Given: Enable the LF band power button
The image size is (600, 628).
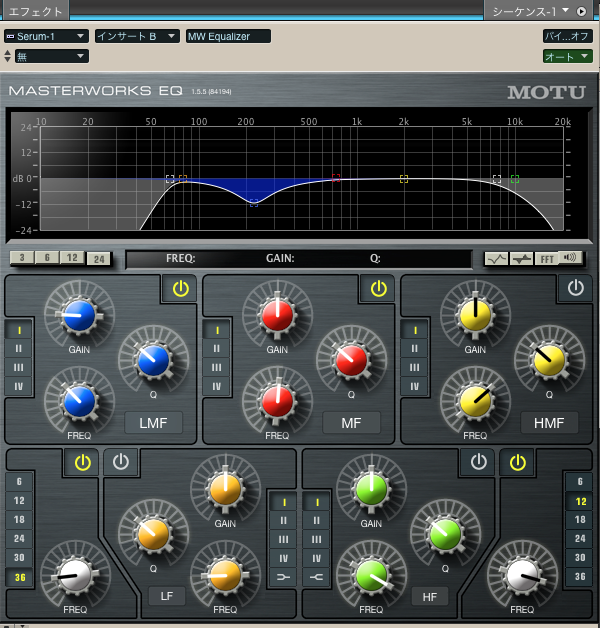Looking at the screenshot, I should click(x=121, y=462).
